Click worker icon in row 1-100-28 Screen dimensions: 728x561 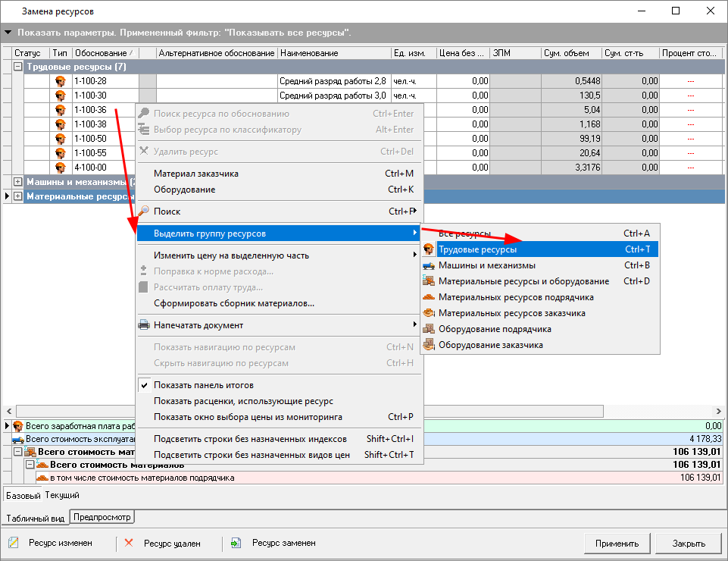point(61,81)
